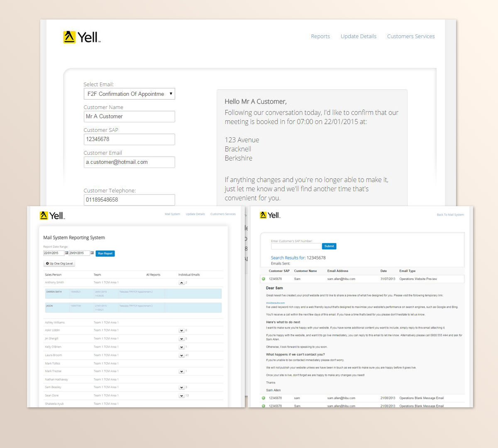
Task: Open Customers Services in the reporting window navigation
Action: [x=223, y=214]
